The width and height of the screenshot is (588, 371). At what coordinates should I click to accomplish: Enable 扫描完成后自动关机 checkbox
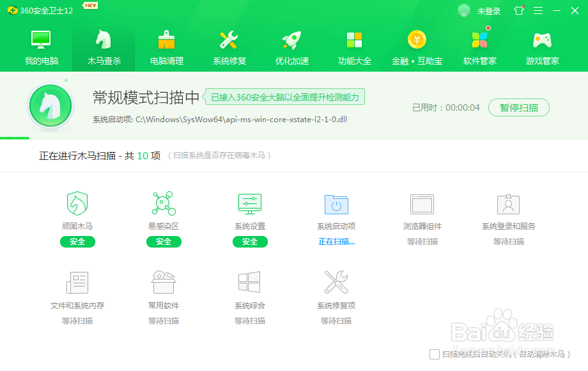(435, 354)
